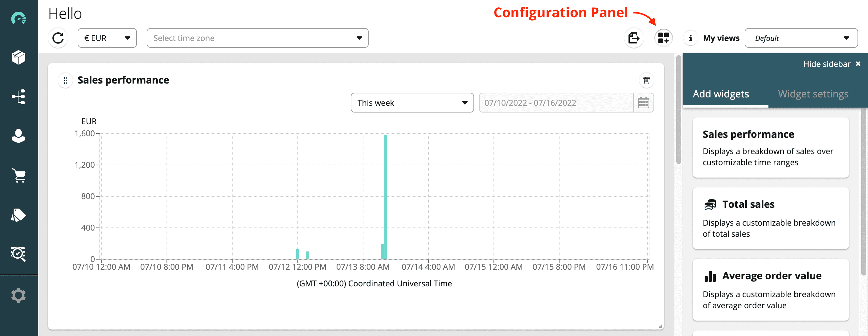Open the shopping cart icon in sidebar
Image resolution: width=868 pixels, height=336 pixels.
tap(18, 176)
